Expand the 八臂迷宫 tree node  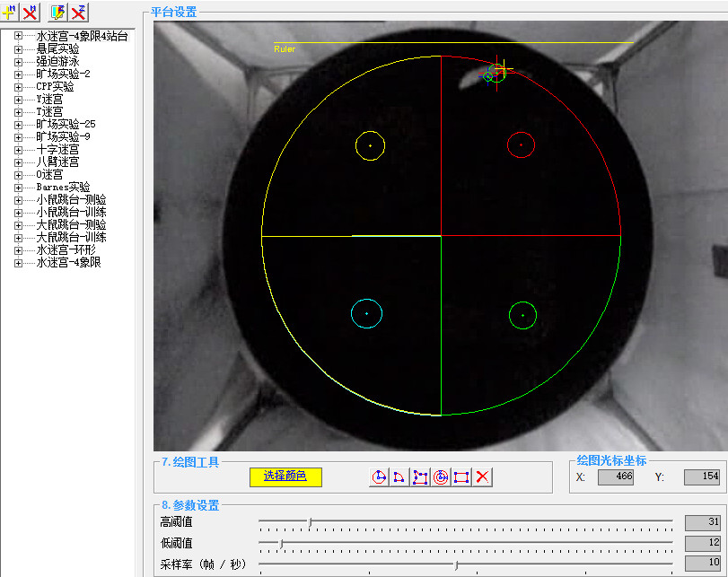click(x=18, y=162)
